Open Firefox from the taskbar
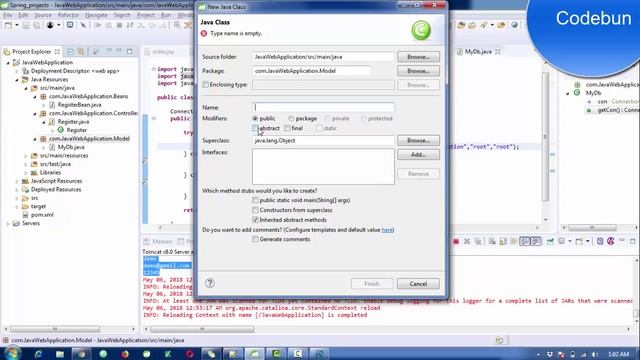Viewport: 640px width, 360px height. point(124,354)
